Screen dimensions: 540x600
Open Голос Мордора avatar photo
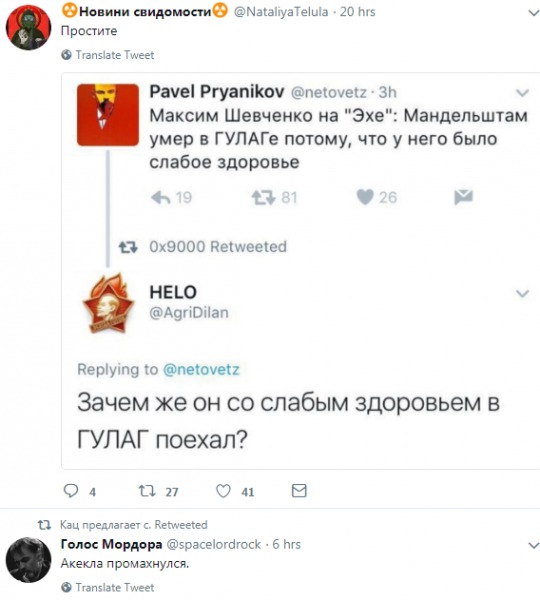coord(28,560)
